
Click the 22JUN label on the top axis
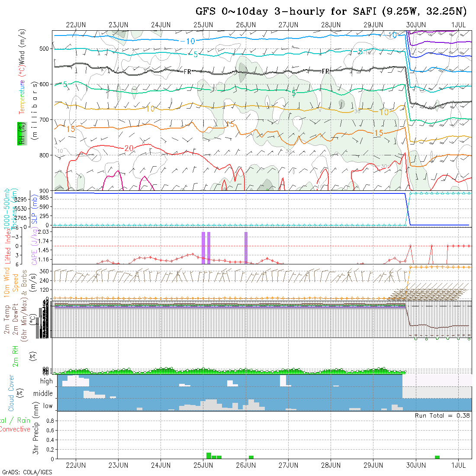click(x=76, y=25)
